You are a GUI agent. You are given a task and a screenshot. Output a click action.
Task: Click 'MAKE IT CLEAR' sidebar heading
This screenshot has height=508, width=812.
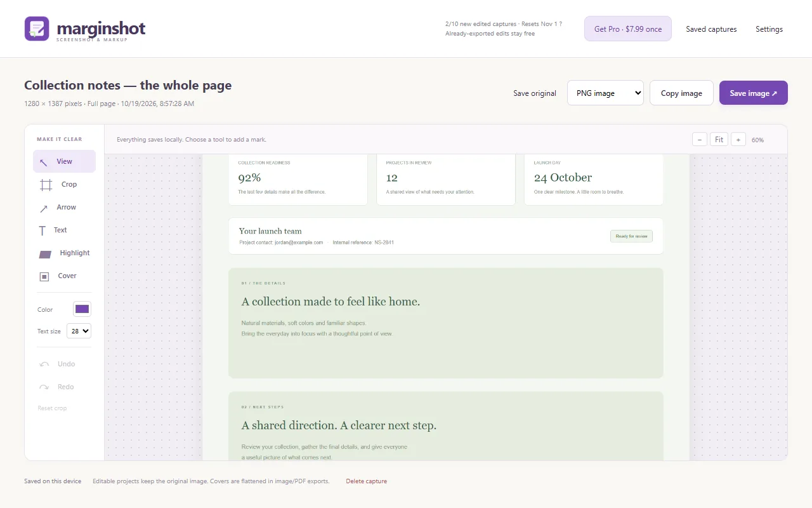pyautogui.click(x=60, y=139)
